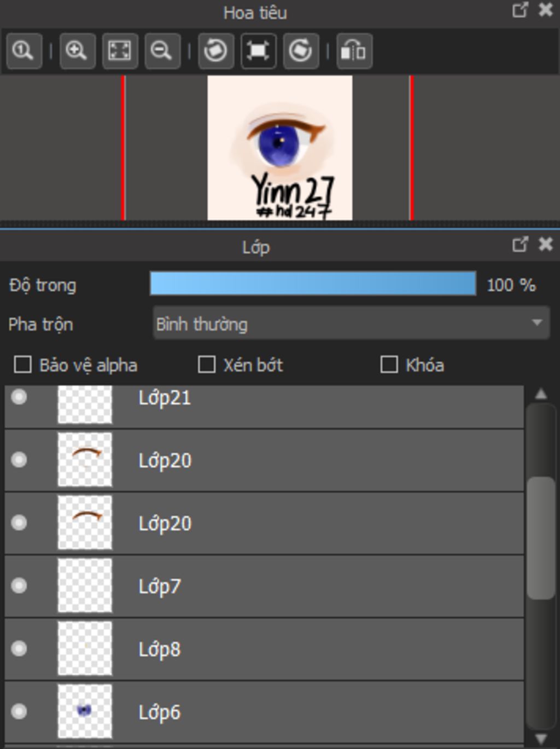The width and height of the screenshot is (560, 749).
Task: Zoom in using the navigator magnifier icon
Action: tap(77, 51)
